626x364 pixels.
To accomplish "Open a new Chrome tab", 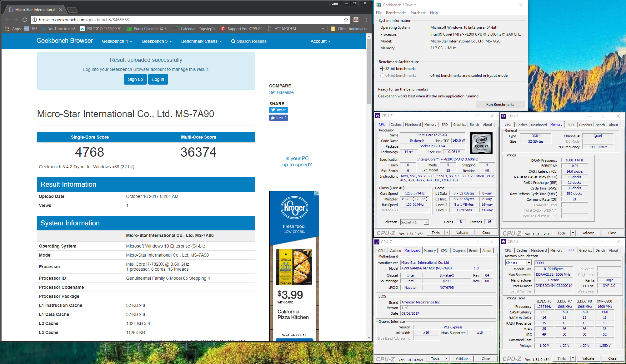I will (72, 10).
